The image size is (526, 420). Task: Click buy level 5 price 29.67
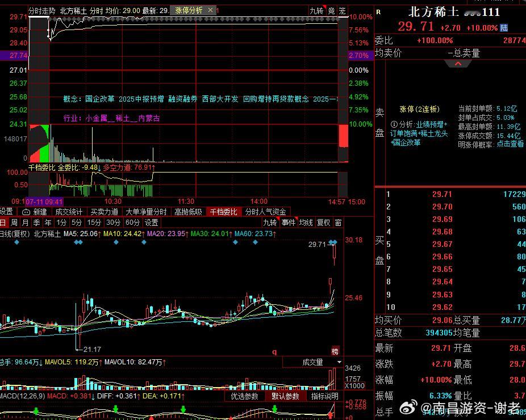coord(442,245)
